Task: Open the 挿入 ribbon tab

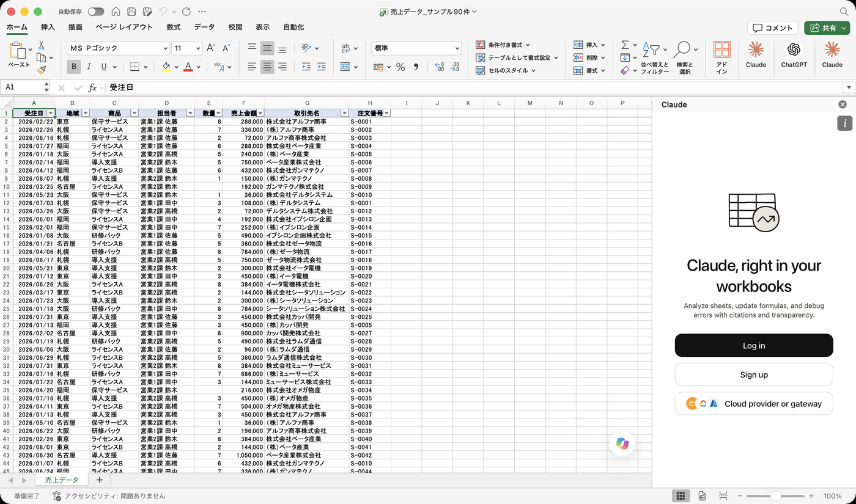Action: (x=48, y=27)
